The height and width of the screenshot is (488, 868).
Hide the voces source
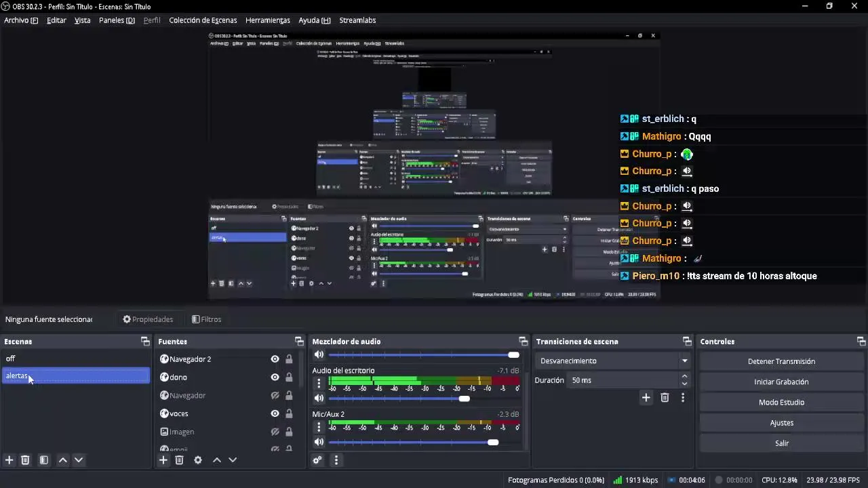(275, 413)
